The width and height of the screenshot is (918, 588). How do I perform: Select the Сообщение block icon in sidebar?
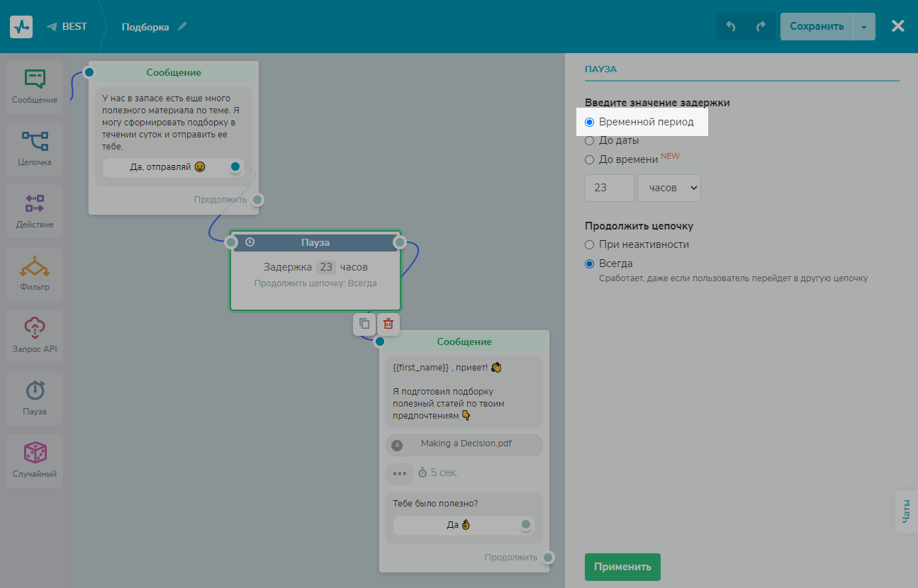pyautogui.click(x=35, y=79)
